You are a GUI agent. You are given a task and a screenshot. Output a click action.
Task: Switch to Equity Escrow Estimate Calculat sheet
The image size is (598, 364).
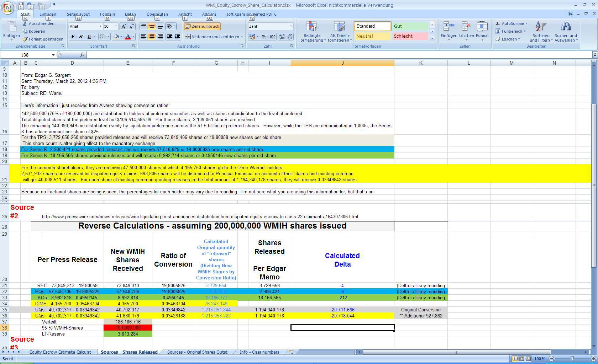(x=60, y=352)
